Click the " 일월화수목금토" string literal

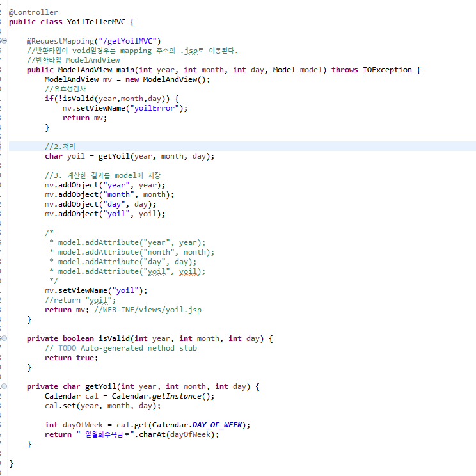tap(105, 434)
